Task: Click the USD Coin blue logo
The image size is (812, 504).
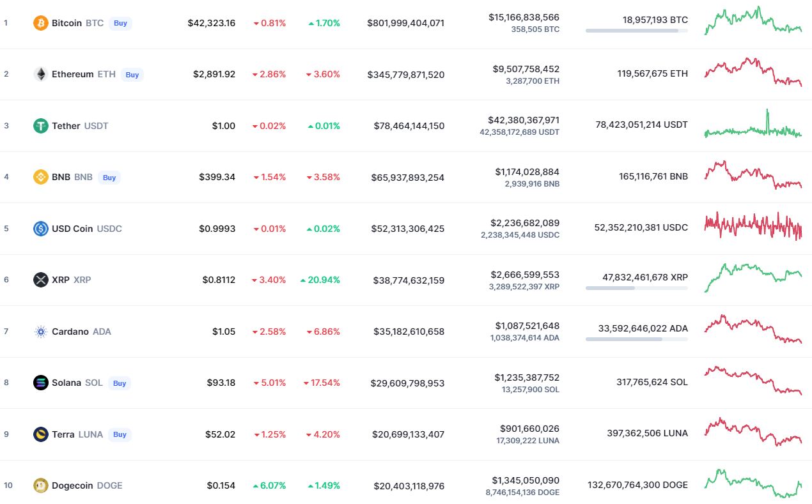Action: pyautogui.click(x=41, y=229)
